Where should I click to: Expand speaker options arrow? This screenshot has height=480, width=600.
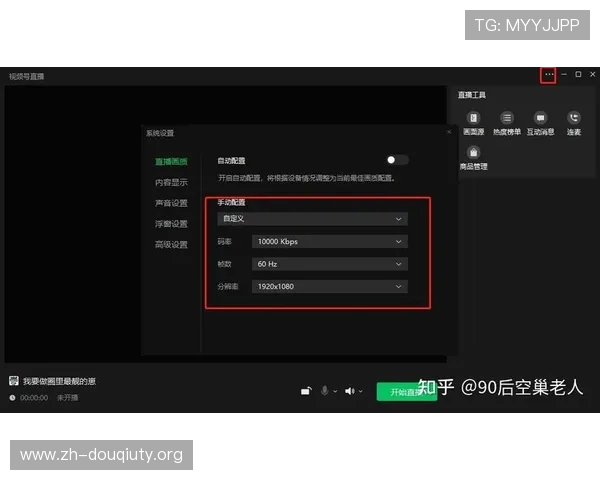click(360, 391)
